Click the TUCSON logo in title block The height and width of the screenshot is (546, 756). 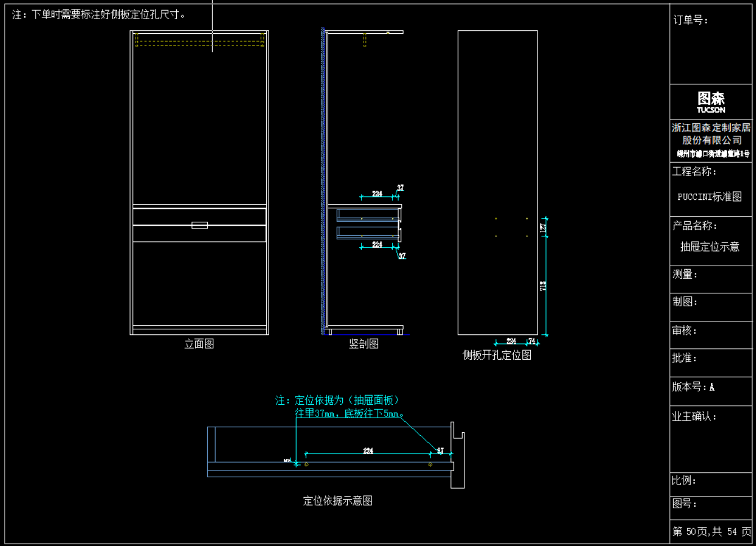click(x=711, y=102)
